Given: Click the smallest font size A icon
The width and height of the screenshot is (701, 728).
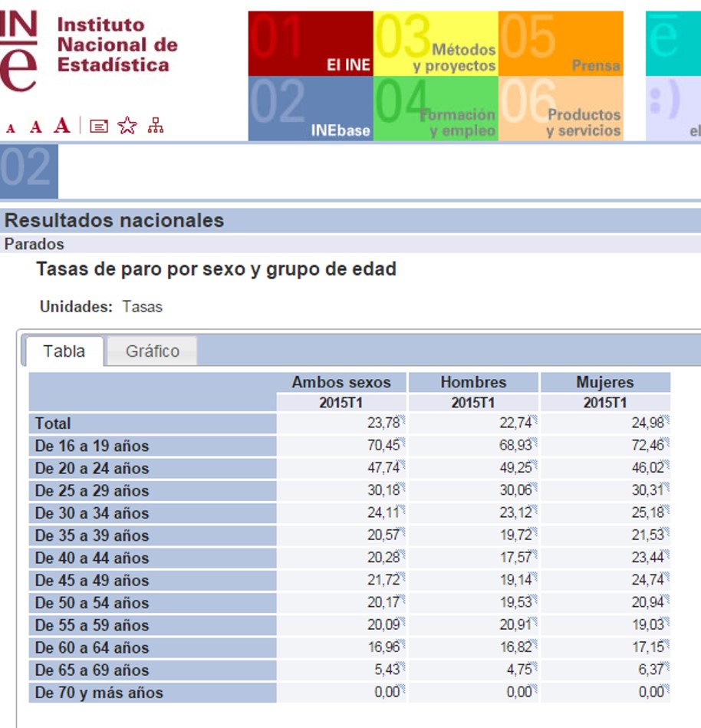Looking at the screenshot, I should [10, 128].
